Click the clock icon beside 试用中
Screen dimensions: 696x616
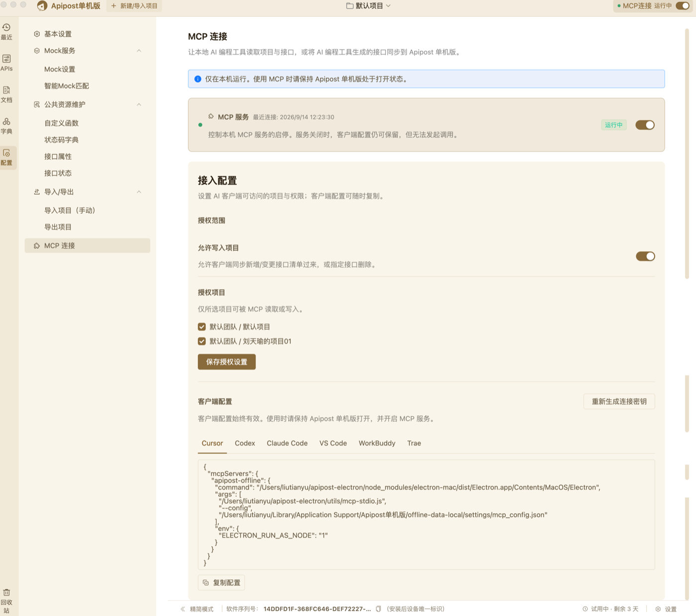(x=585, y=609)
